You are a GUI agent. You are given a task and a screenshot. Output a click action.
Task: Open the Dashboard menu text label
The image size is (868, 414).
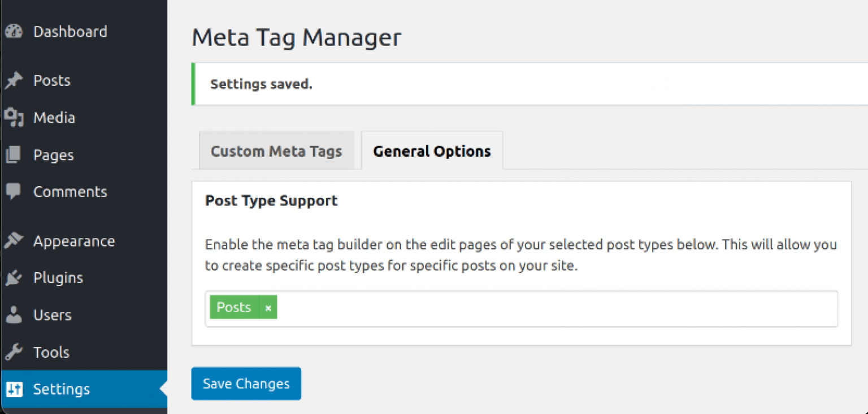tap(70, 32)
